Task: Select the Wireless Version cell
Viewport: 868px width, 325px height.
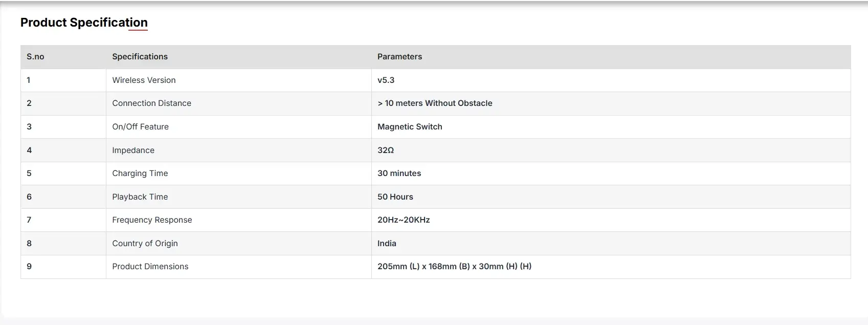Action: click(x=144, y=80)
